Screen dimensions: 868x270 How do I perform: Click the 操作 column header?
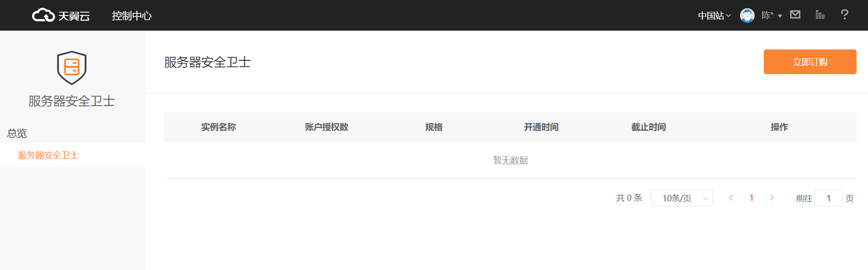(779, 127)
